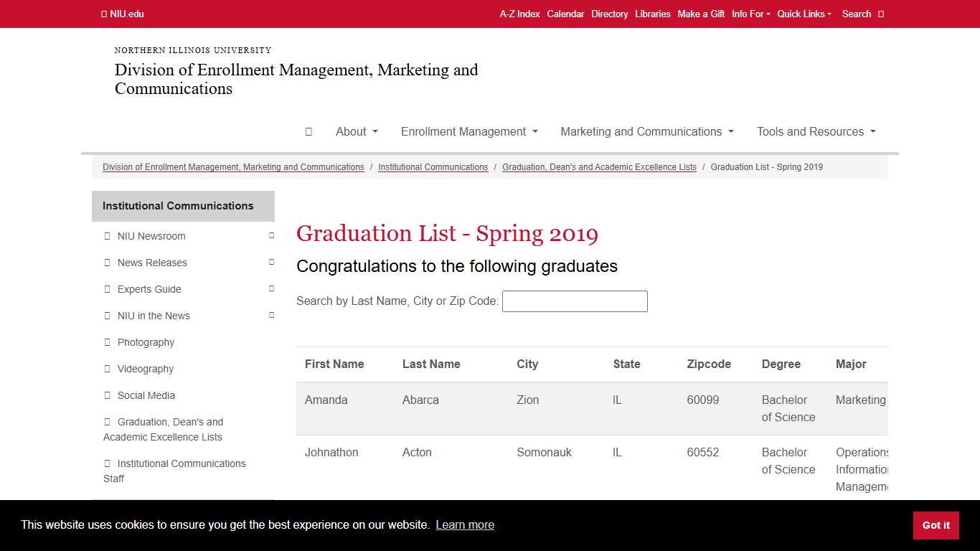This screenshot has width=980, height=551.
Task: Click the NIU in the News sidebar icon
Action: (106, 316)
